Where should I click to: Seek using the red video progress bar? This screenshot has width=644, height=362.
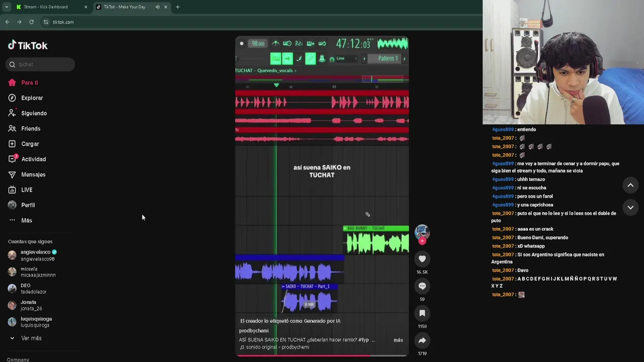(322, 355)
